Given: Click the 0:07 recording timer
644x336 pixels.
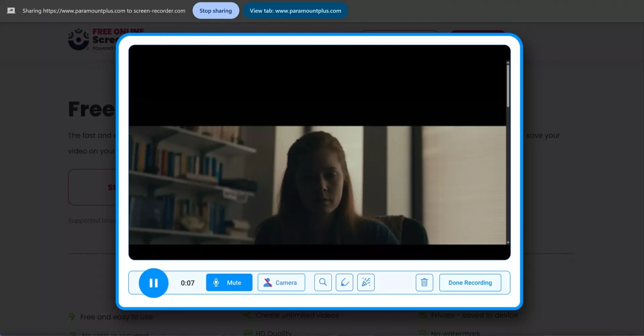Looking at the screenshot, I should 187,283.
